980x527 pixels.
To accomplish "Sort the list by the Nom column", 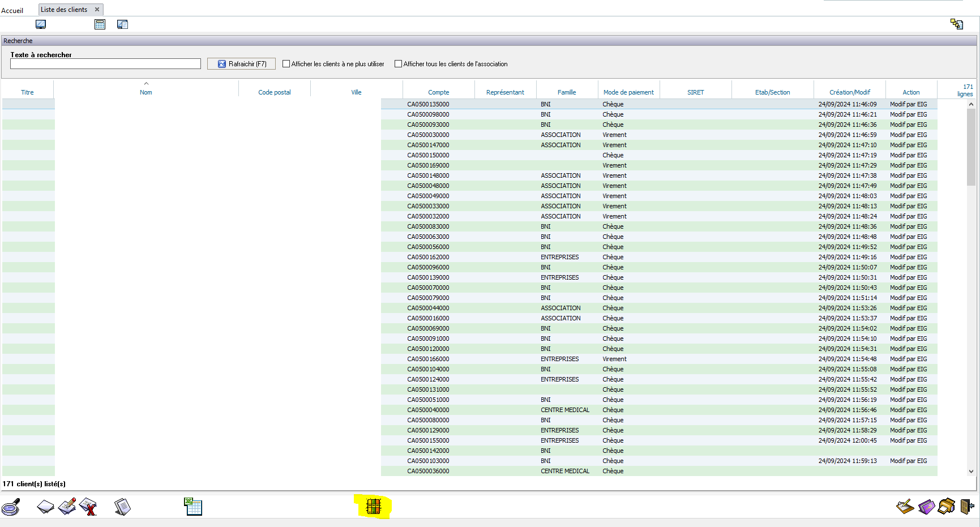I will click(x=146, y=92).
